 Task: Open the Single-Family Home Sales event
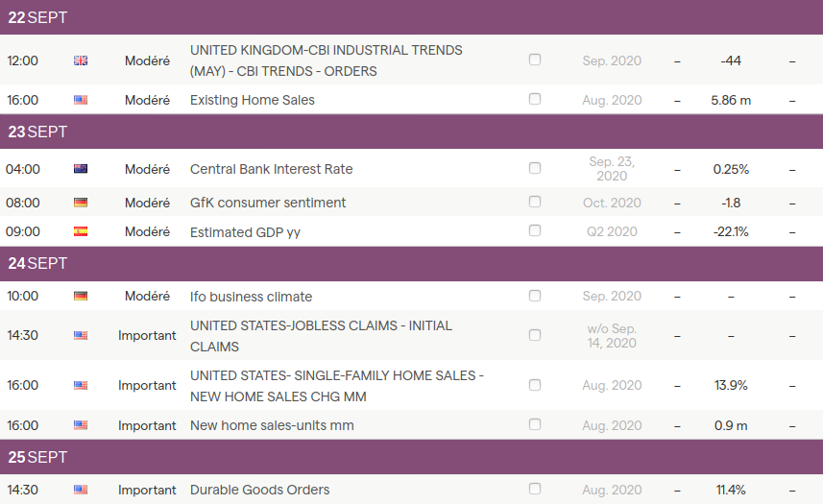tap(336, 386)
